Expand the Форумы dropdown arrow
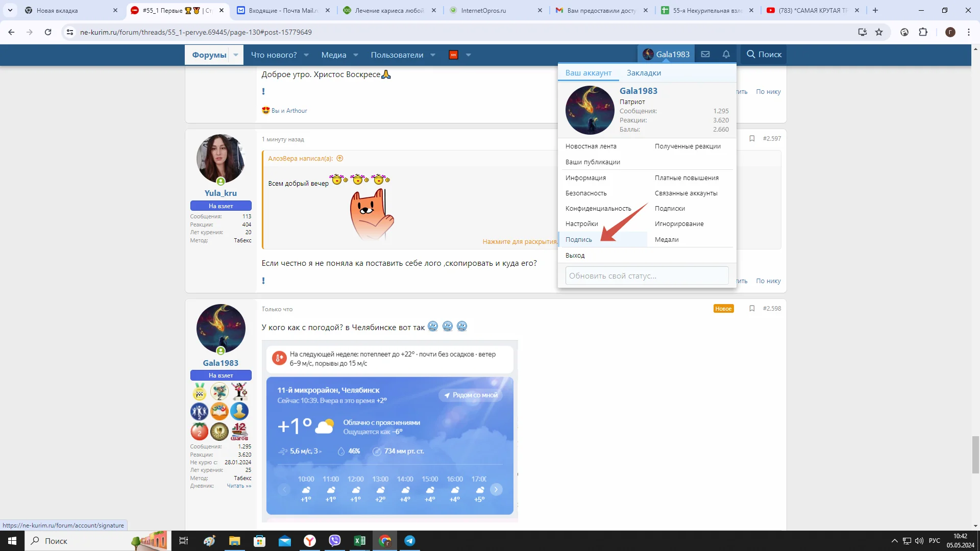This screenshot has height=551, width=980. [236, 55]
